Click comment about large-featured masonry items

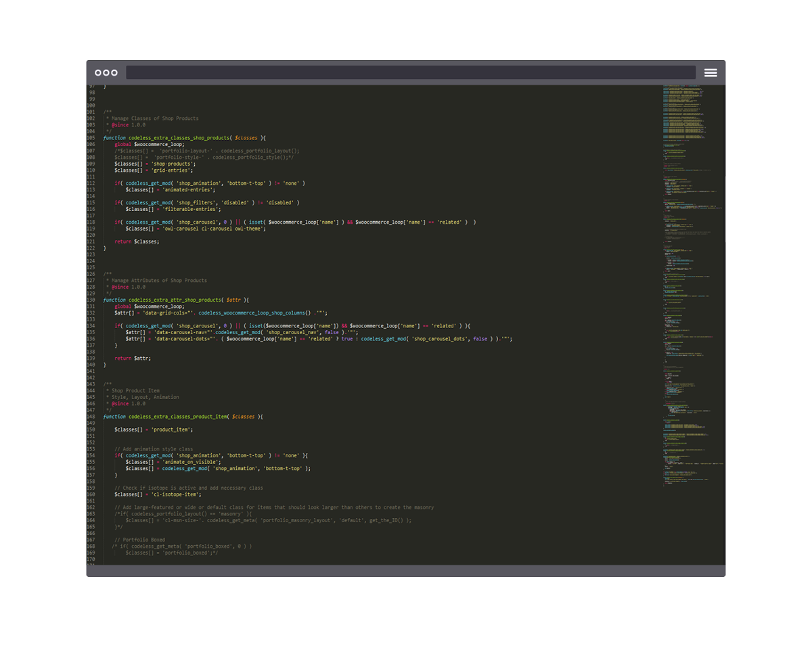point(274,507)
